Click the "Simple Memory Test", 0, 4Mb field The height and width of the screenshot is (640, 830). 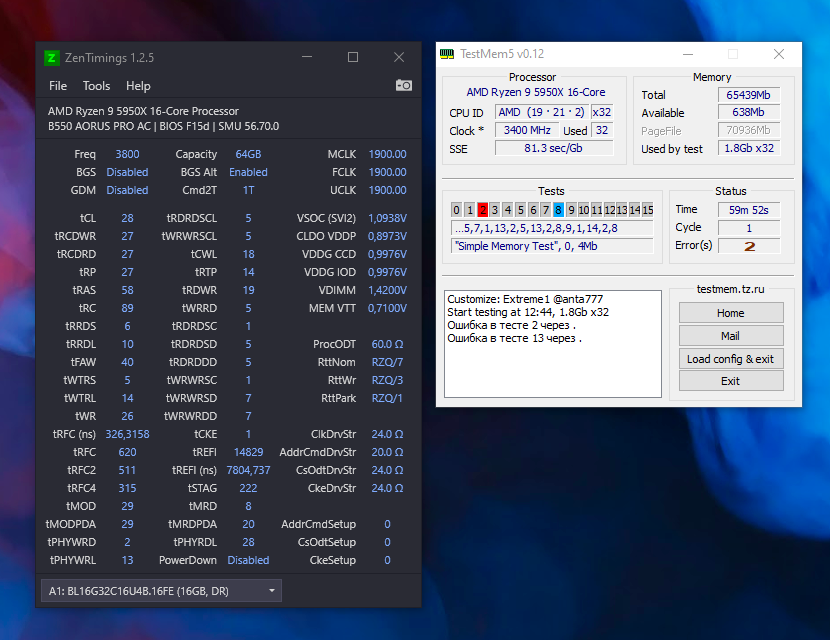pos(552,246)
